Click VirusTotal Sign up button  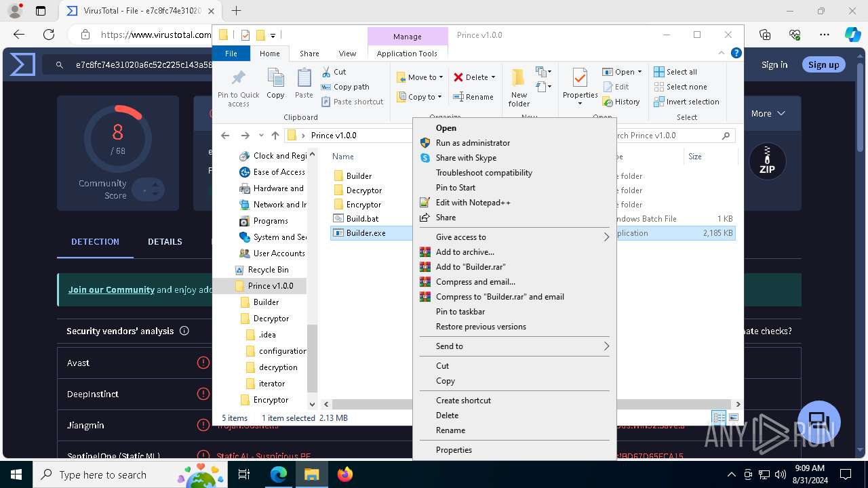tap(823, 64)
